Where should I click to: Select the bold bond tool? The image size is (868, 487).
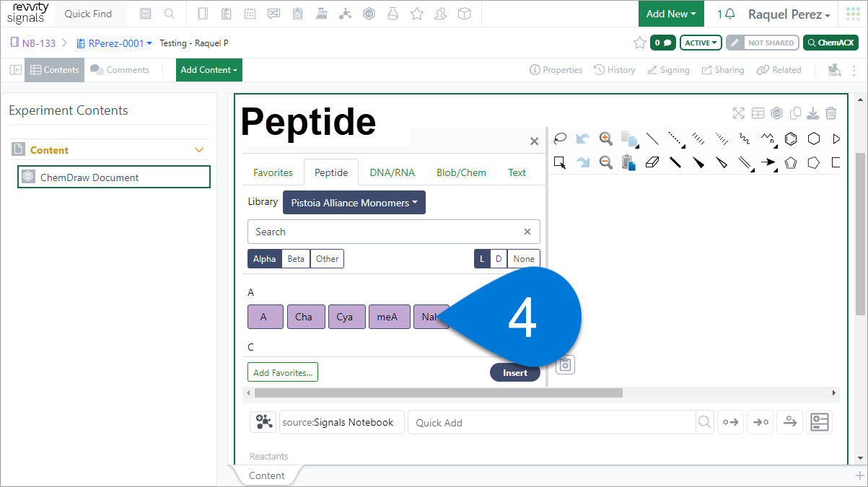[x=675, y=162]
